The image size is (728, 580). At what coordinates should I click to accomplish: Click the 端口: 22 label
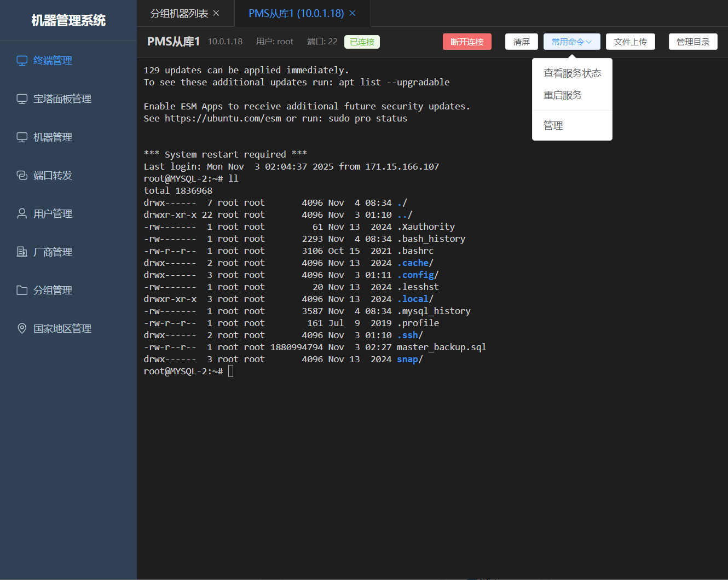coord(322,42)
